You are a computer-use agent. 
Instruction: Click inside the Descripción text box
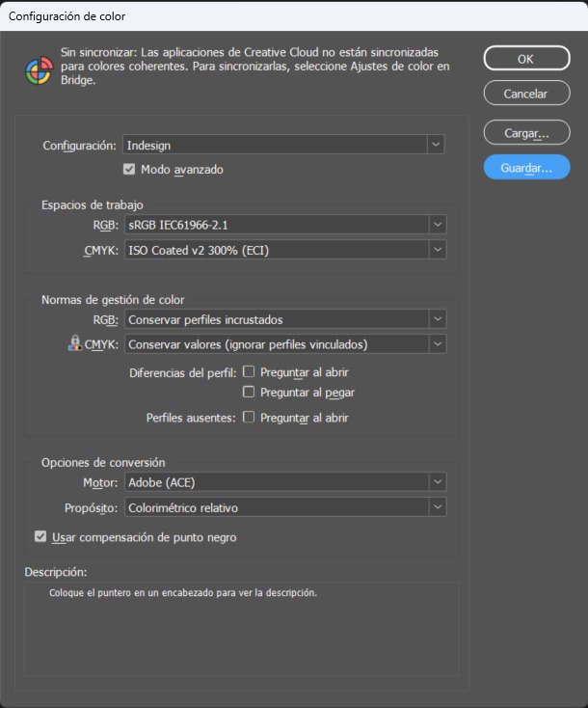pyautogui.click(x=241, y=627)
